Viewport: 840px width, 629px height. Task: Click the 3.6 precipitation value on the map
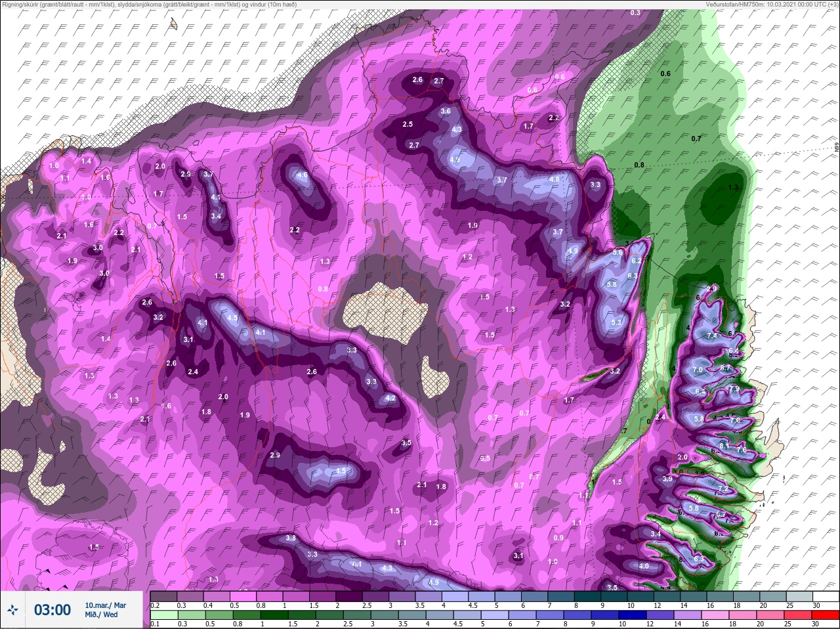point(446,111)
